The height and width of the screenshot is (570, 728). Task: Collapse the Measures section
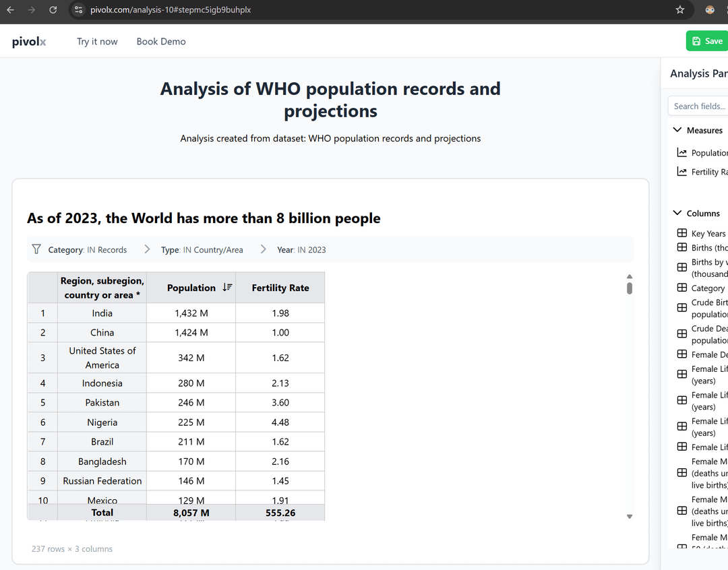(677, 130)
